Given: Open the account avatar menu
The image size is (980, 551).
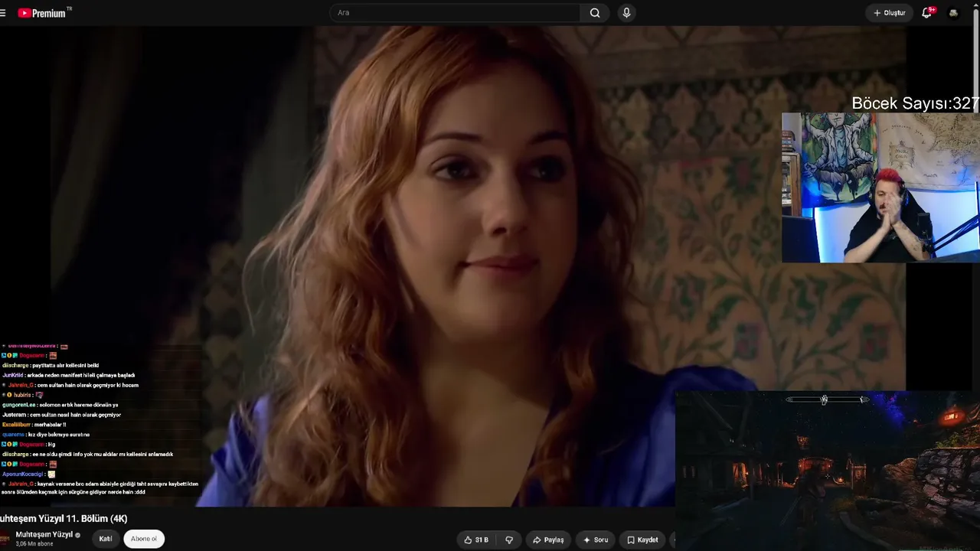Looking at the screenshot, I should [x=953, y=13].
